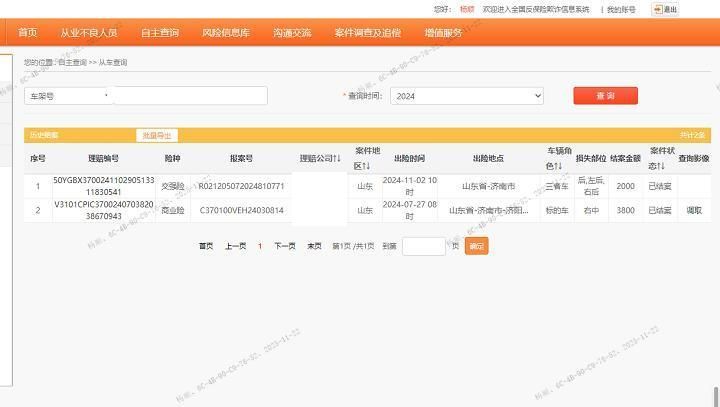Image resolution: width=720 pixels, height=407 pixels.
Task: Jump to 末页 last page
Action: pyautogui.click(x=314, y=246)
